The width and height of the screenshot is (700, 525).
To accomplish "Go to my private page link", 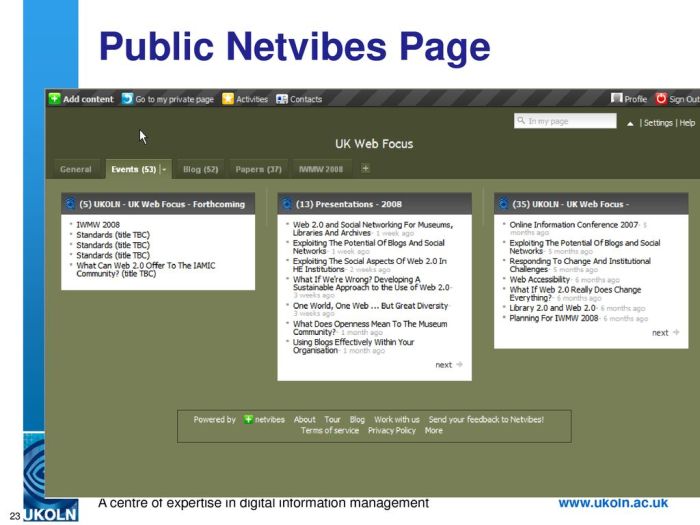I will point(175,100).
